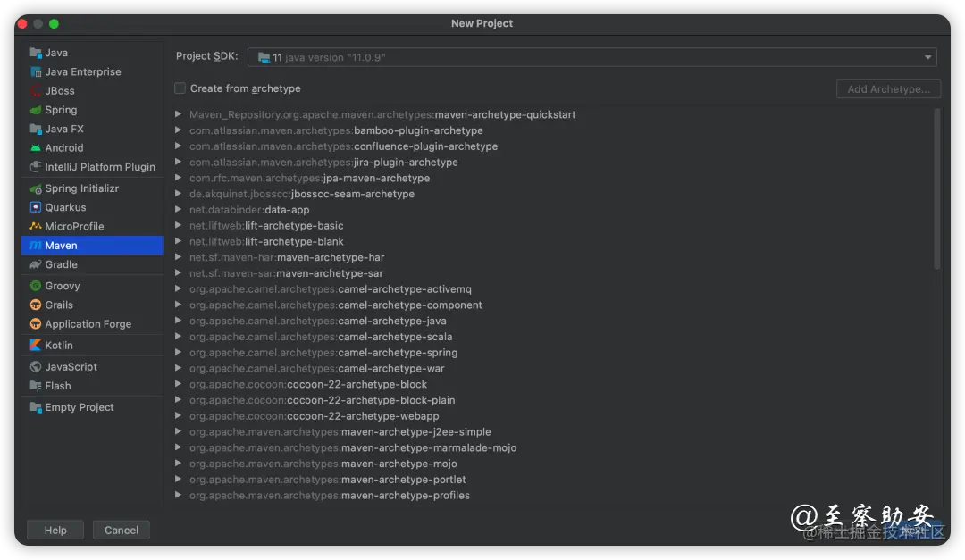Select maven-archetype-mojo row

click(x=323, y=464)
